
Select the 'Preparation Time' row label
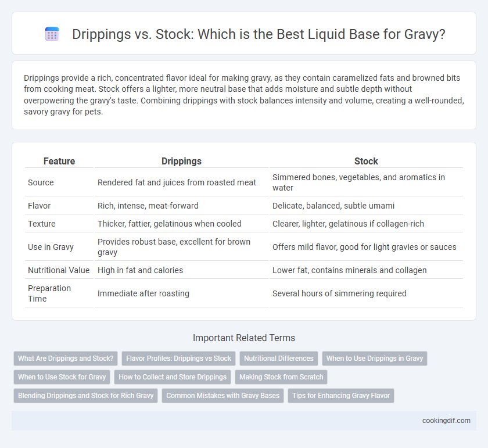[x=49, y=293]
